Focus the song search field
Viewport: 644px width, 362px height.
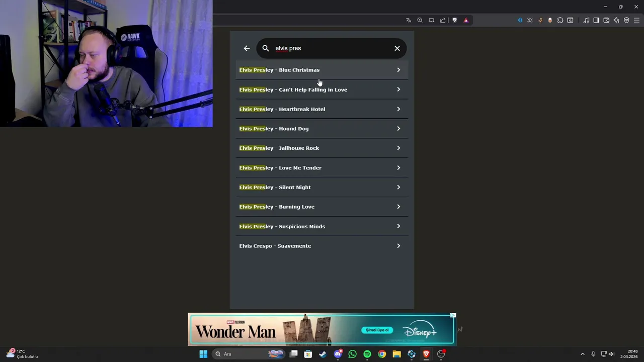(x=332, y=48)
